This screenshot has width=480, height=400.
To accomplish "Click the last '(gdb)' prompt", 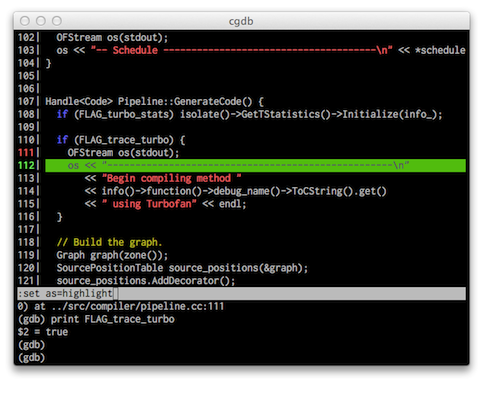I will [31, 358].
